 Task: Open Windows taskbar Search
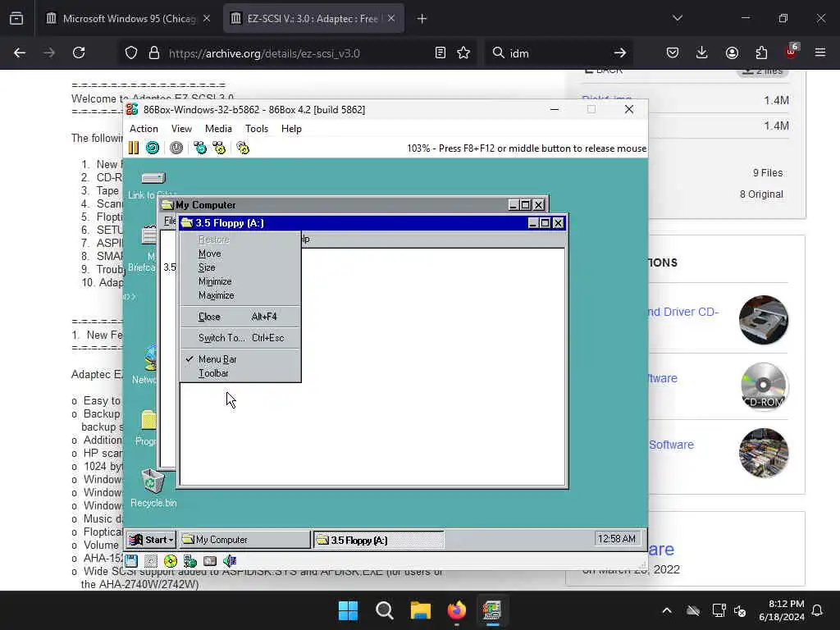385,610
